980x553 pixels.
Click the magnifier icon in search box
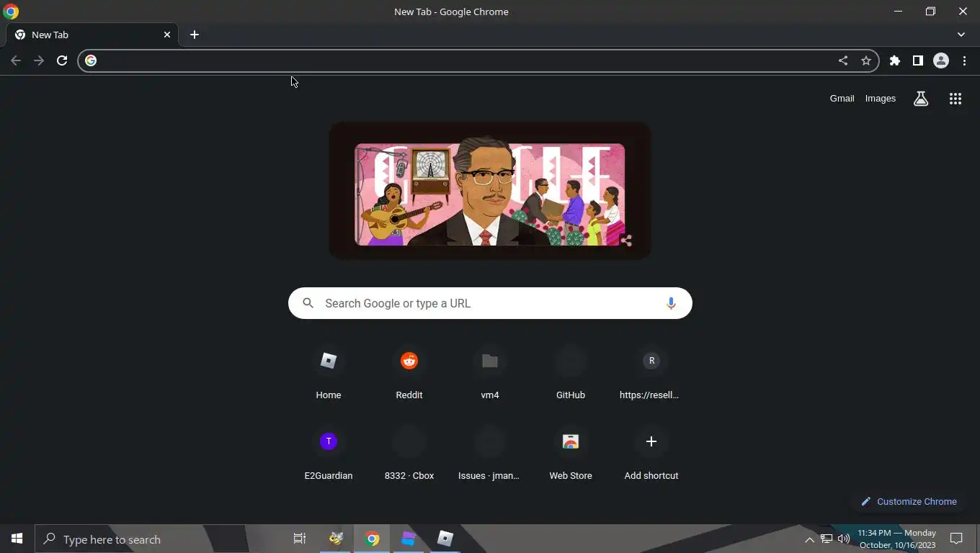(x=308, y=303)
